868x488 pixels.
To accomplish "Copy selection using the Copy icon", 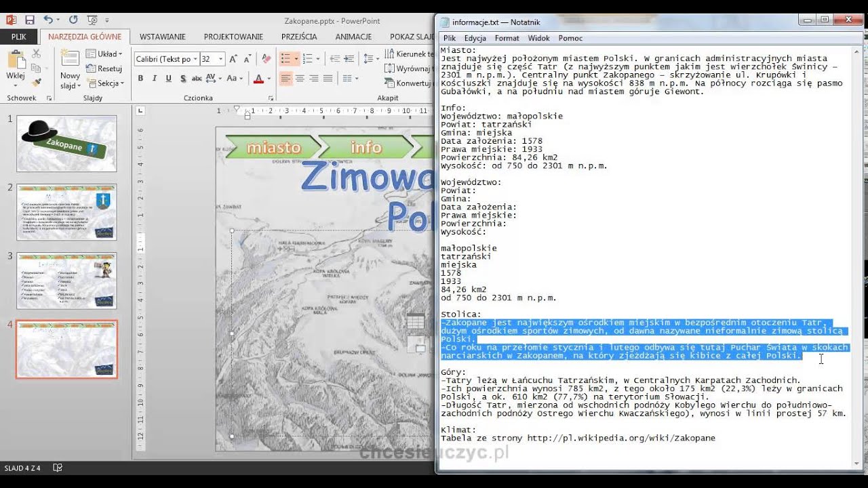I will tap(37, 68).
